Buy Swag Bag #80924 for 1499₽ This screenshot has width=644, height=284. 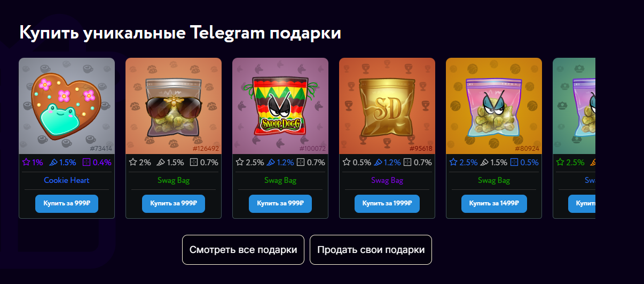click(x=494, y=204)
